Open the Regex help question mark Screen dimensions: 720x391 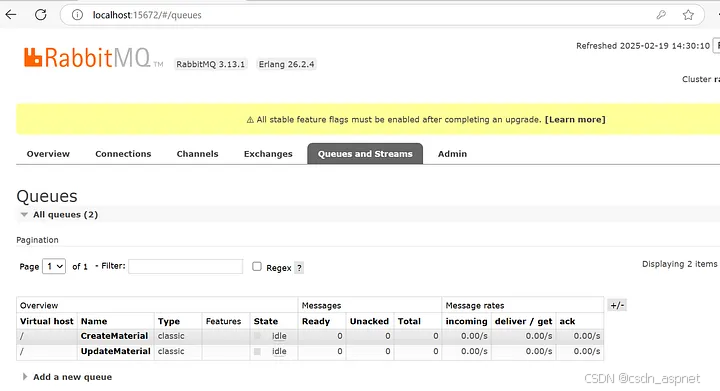pos(299,268)
